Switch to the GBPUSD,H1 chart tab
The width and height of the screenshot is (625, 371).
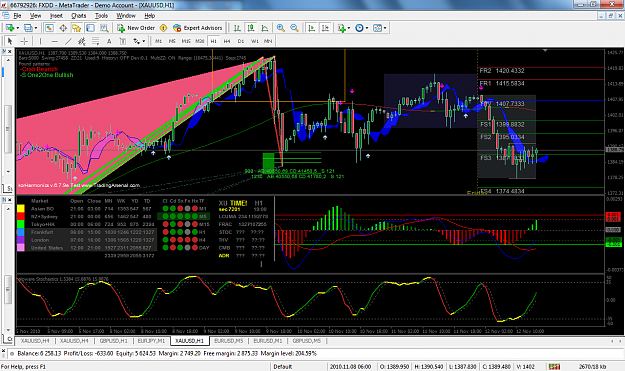(114, 341)
